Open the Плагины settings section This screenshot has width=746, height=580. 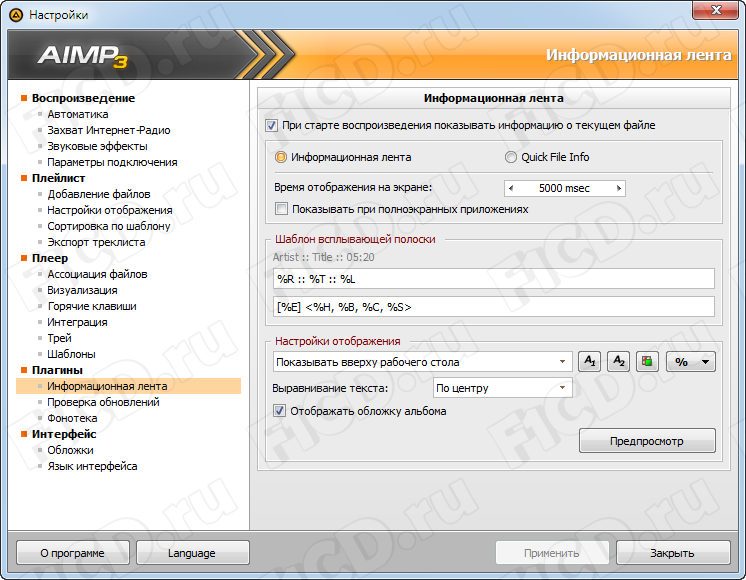57,370
